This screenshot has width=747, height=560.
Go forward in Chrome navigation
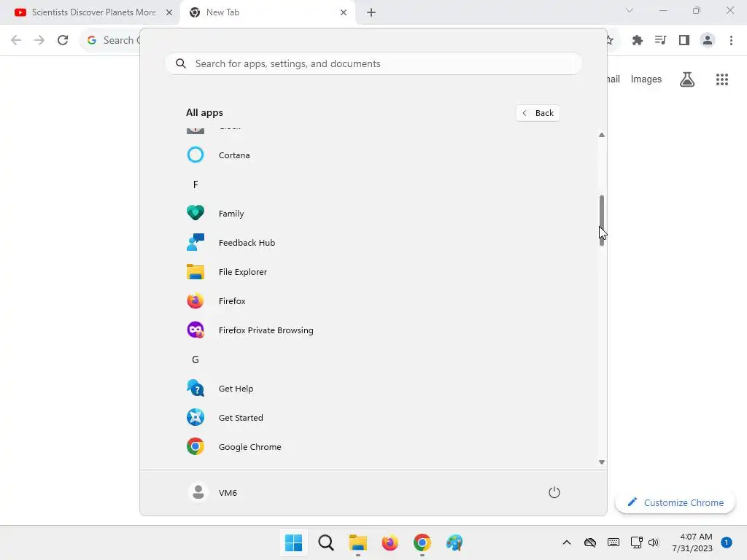(x=39, y=40)
